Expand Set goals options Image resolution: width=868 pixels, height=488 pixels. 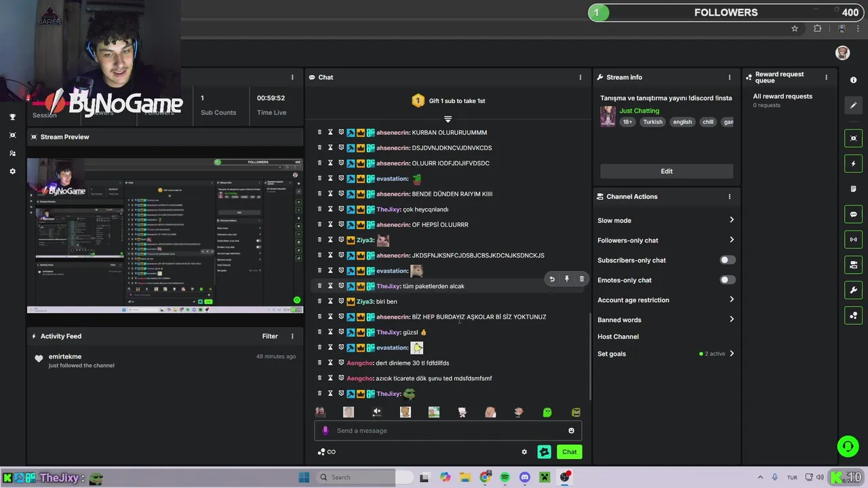731,354
